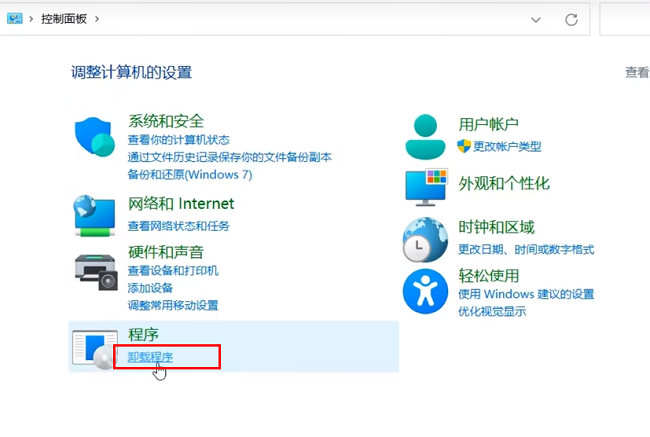Open 查看设备和打印机 link
This screenshot has width=650, height=437.
[x=173, y=271]
